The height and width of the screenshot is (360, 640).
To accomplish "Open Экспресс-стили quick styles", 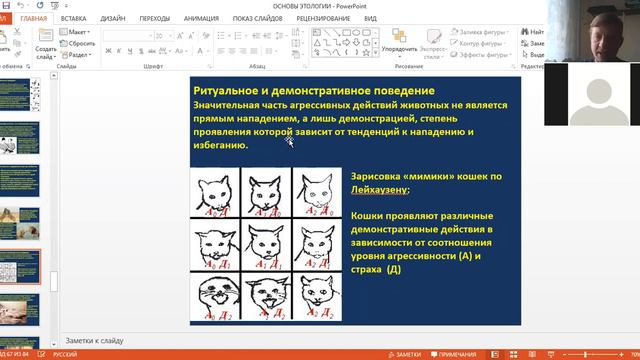I will pos(433,44).
